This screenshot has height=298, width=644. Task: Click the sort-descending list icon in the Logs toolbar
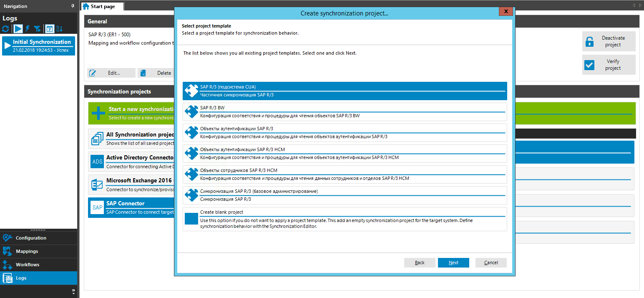coord(59,29)
